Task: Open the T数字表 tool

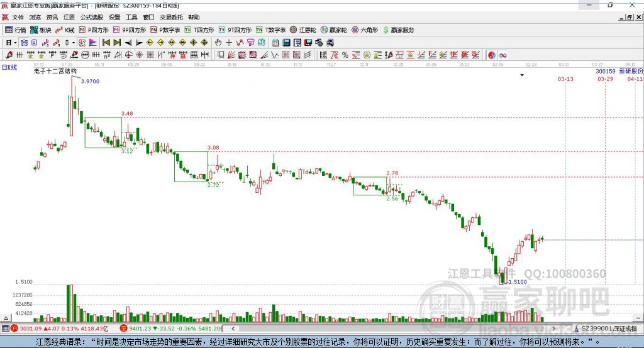Action: (270, 30)
